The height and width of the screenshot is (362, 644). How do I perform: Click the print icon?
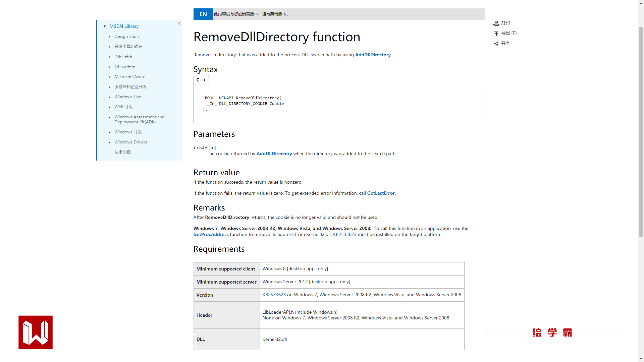click(x=496, y=23)
